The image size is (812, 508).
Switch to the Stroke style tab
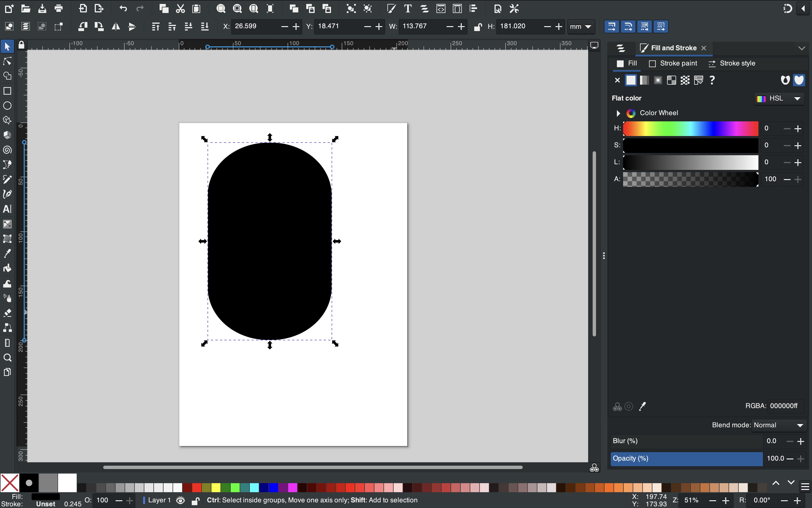click(x=731, y=63)
